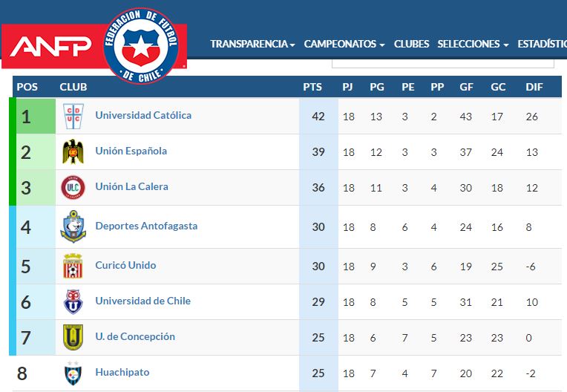Click the Federación de Fútbol de Chile crest
This screenshot has width=567, height=392.
(141, 45)
